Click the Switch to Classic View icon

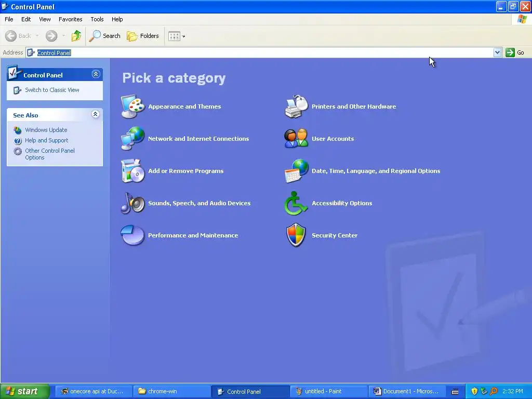17,90
